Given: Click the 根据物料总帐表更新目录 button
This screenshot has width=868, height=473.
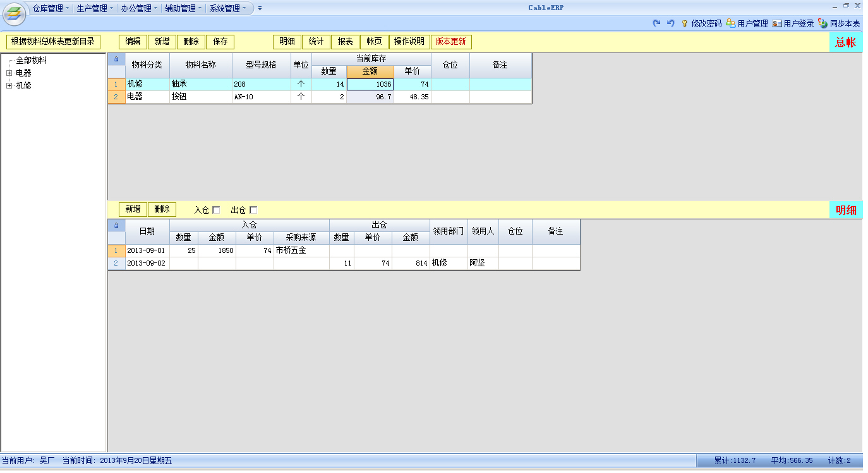Looking at the screenshot, I should [53, 42].
